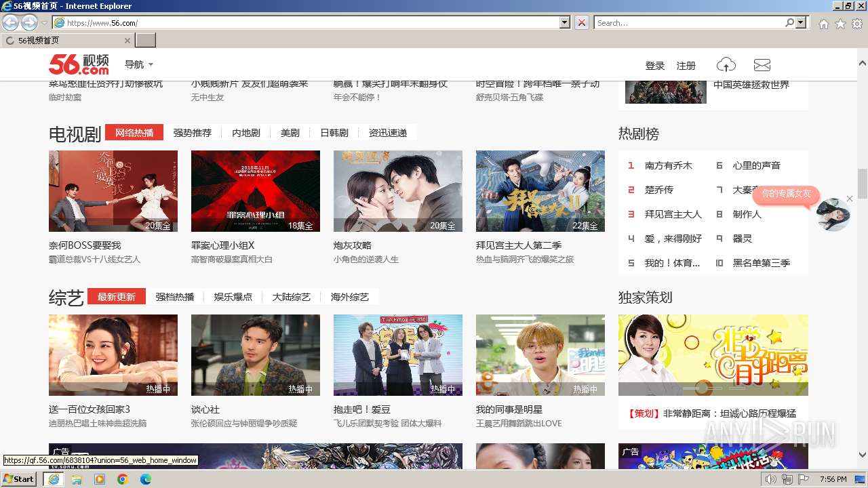Open address bar history dropdown
This screenshot has height=488, width=868.
coord(565,23)
